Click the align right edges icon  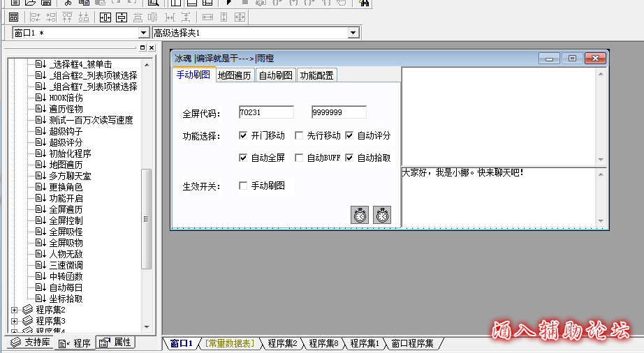coord(52,17)
